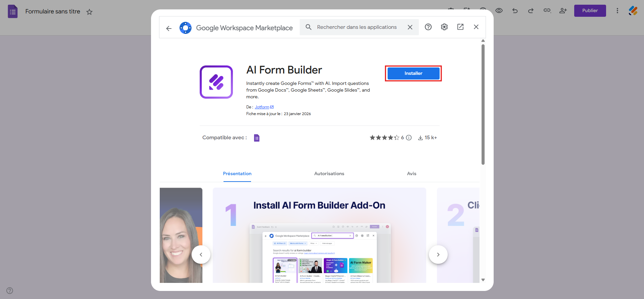Screen dimensions: 644x299
Task: Switch to the Présentation tab
Action: tap(237, 173)
